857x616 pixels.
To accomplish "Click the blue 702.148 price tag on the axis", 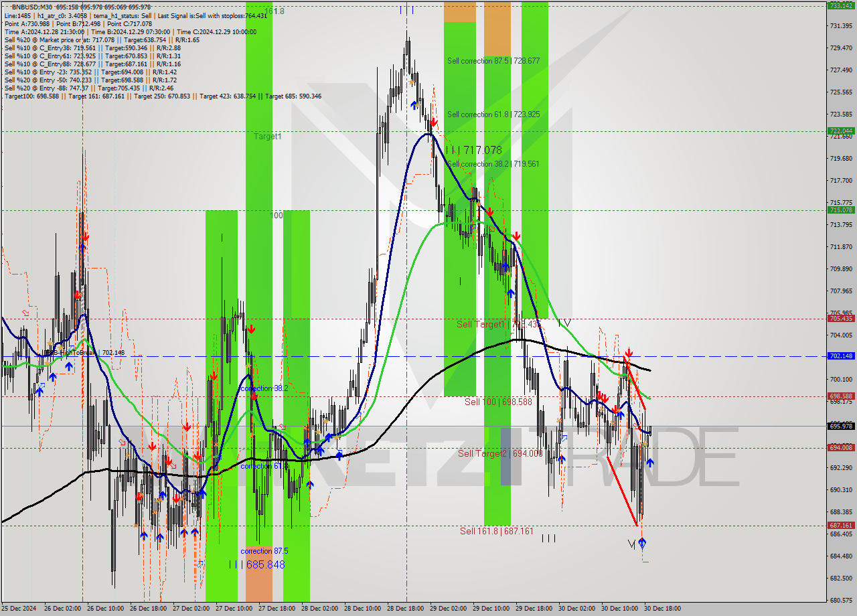I will click(x=841, y=356).
